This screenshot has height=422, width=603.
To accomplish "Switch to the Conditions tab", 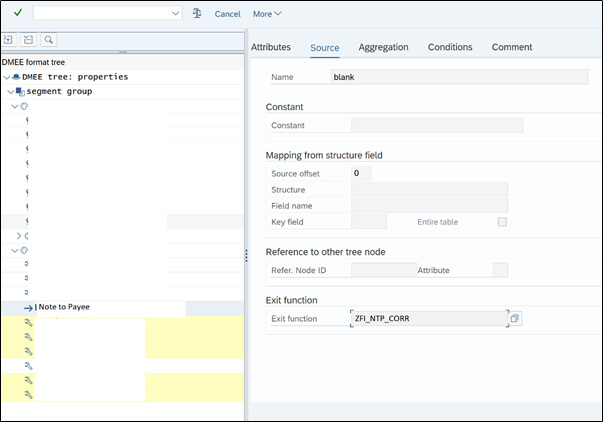I will click(x=450, y=47).
